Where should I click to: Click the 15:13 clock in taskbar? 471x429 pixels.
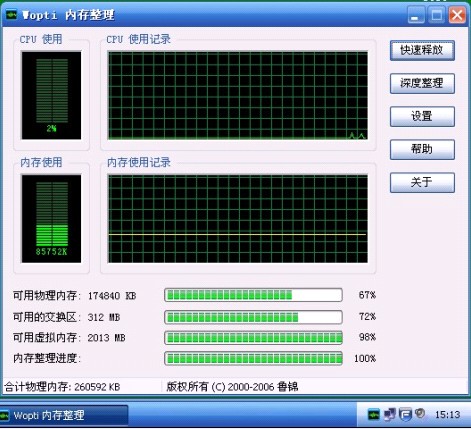[x=447, y=415]
